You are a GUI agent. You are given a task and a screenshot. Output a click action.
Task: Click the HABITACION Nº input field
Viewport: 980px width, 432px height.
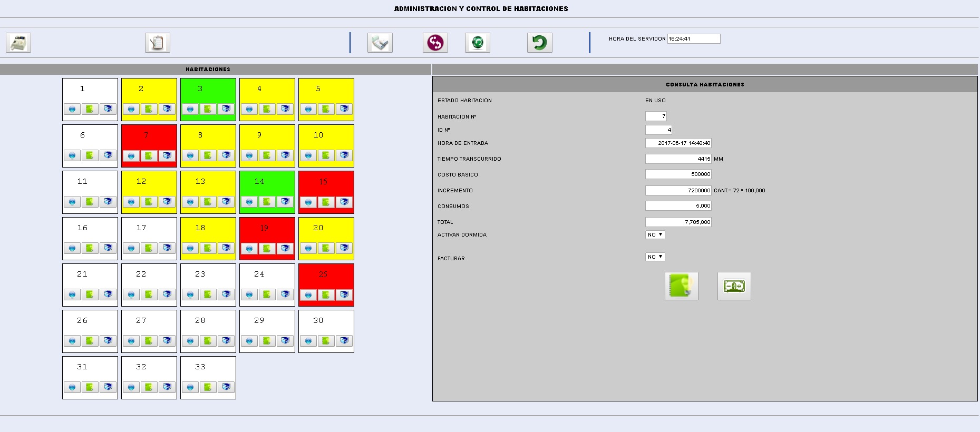point(656,116)
